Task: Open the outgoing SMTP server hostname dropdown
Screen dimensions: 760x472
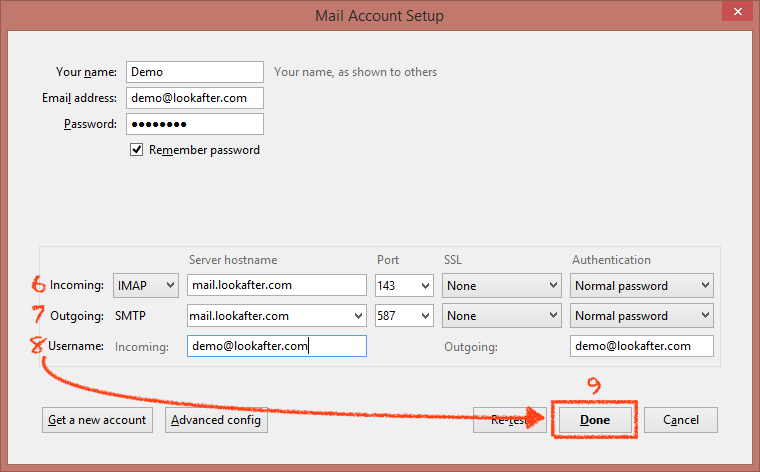Action: click(358, 316)
